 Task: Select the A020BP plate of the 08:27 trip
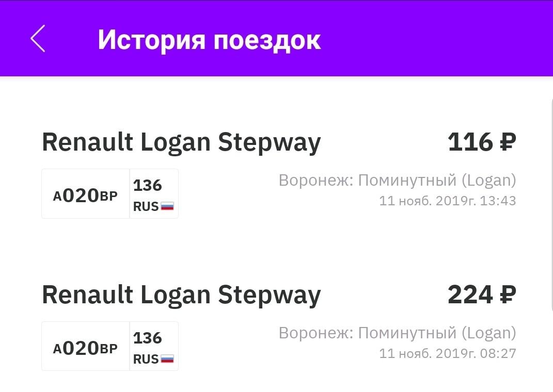[85, 347]
